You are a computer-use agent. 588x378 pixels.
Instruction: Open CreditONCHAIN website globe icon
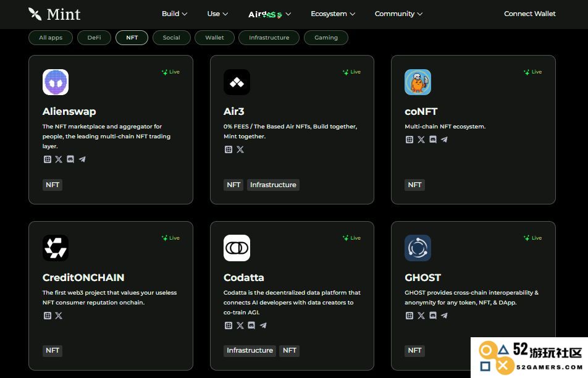47,316
